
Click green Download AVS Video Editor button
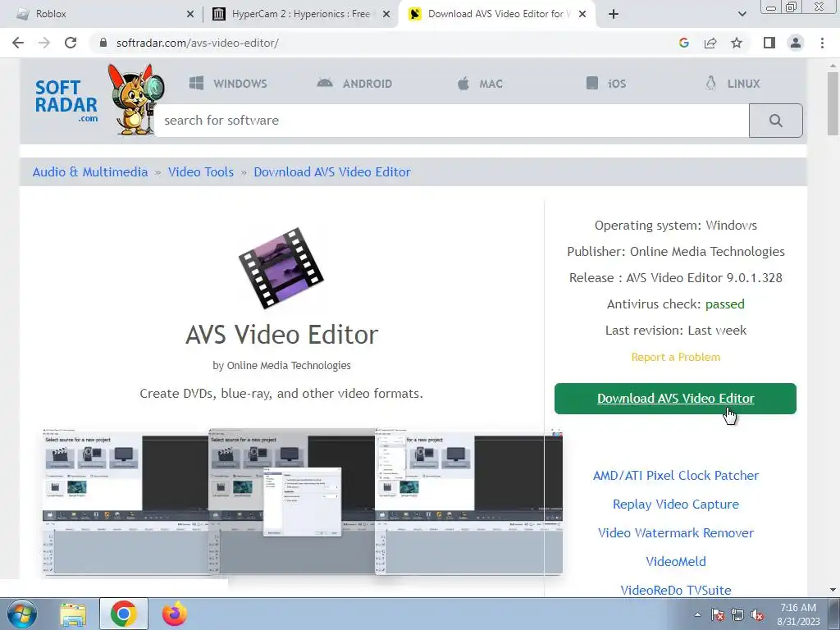[676, 399]
